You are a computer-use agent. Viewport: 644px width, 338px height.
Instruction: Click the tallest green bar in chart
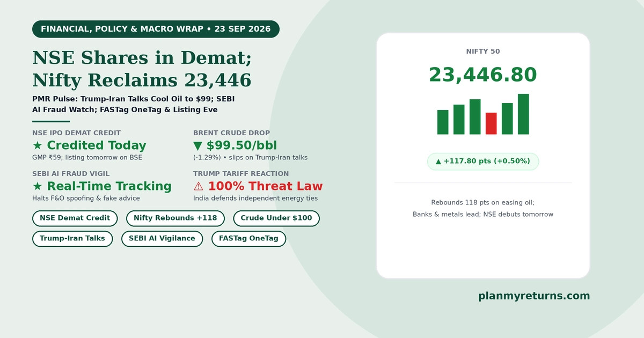(523, 114)
